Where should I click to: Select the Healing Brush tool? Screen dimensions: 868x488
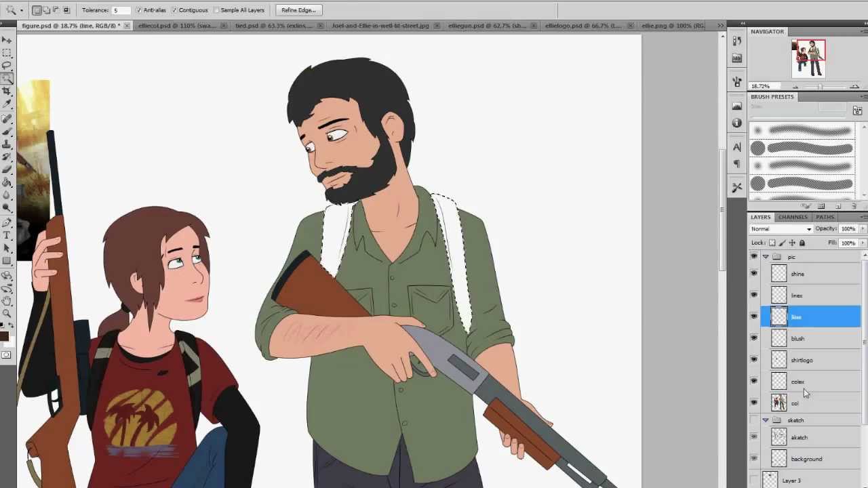click(x=7, y=119)
